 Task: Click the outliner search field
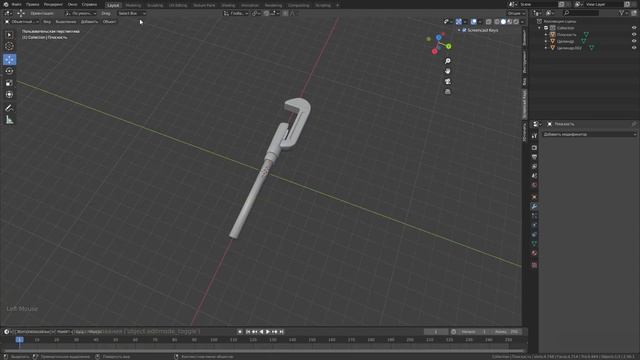tap(581, 13)
